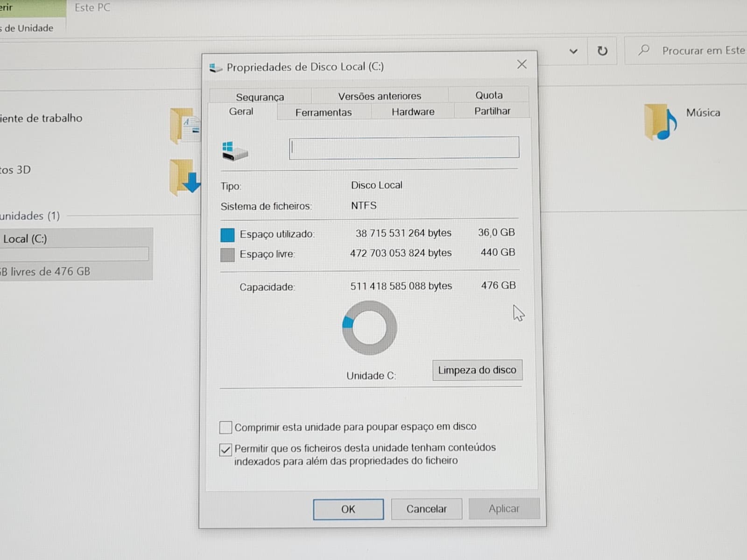The width and height of the screenshot is (747, 560).
Task: Click the Este PC tab in Explorer
Action: 92,7
